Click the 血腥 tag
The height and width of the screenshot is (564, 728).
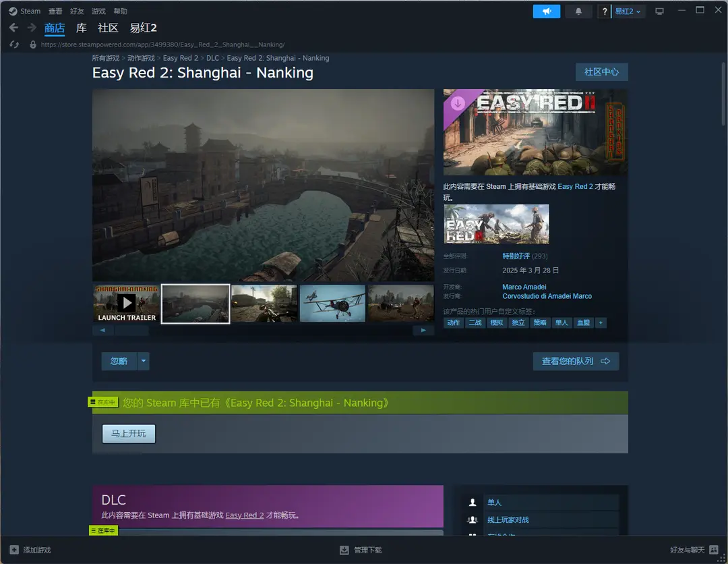pyautogui.click(x=583, y=323)
